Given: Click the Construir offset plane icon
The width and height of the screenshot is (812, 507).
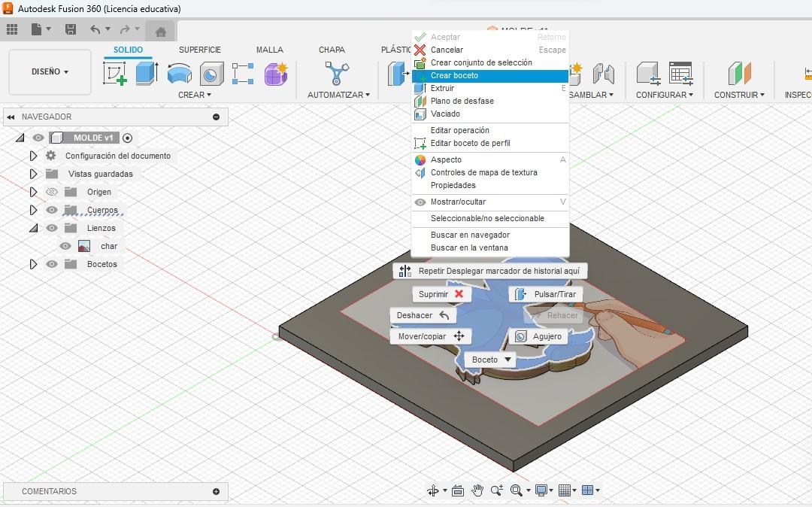Looking at the screenshot, I should pos(740,74).
